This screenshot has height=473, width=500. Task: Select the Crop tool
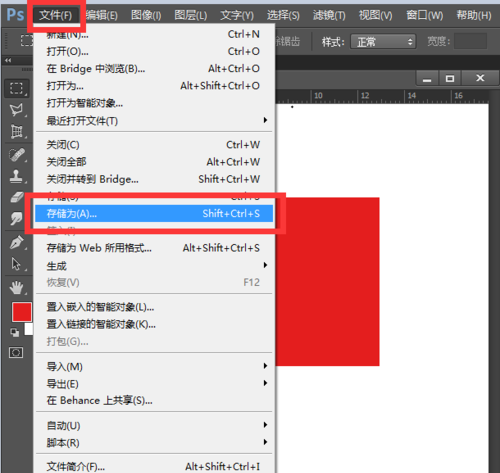[16, 132]
